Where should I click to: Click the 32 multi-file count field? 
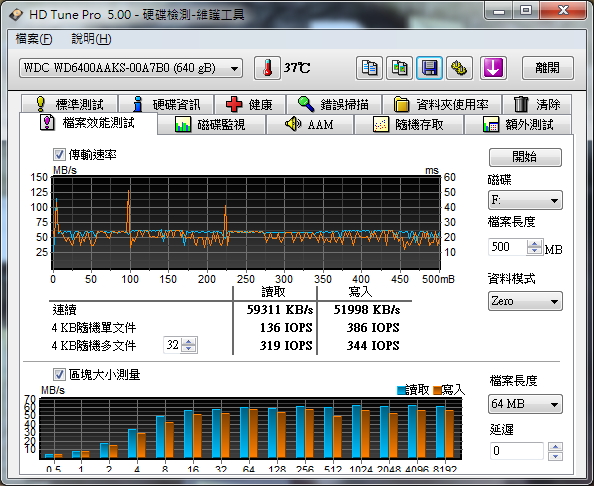point(173,345)
